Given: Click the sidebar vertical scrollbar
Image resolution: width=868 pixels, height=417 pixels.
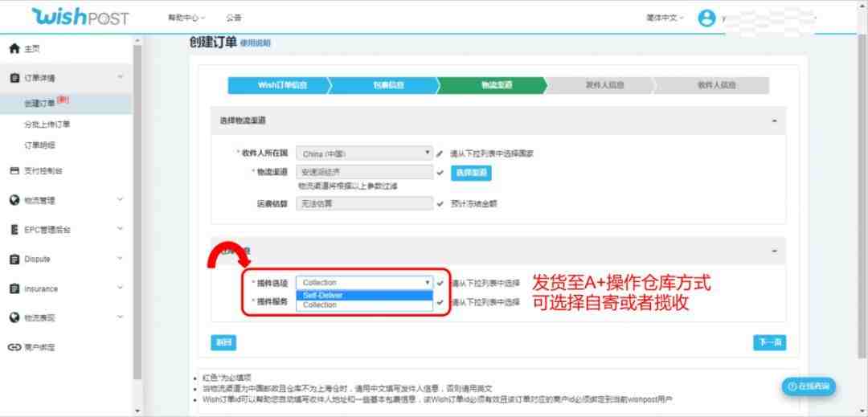Looking at the screenshot, I should click(138, 211).
